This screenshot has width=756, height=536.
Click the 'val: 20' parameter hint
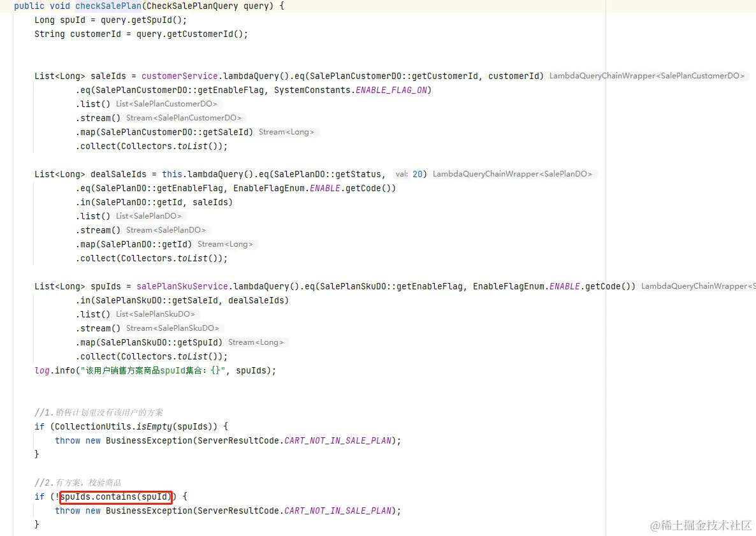tap(409, 174)
